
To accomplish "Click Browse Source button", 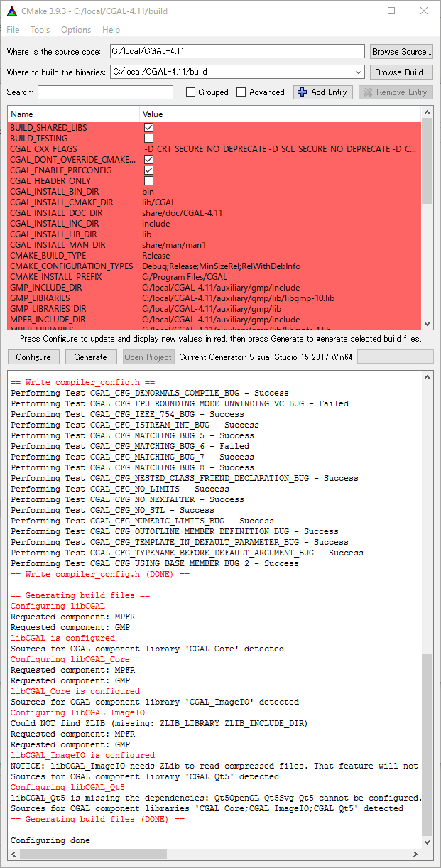I will click(401, 51).
